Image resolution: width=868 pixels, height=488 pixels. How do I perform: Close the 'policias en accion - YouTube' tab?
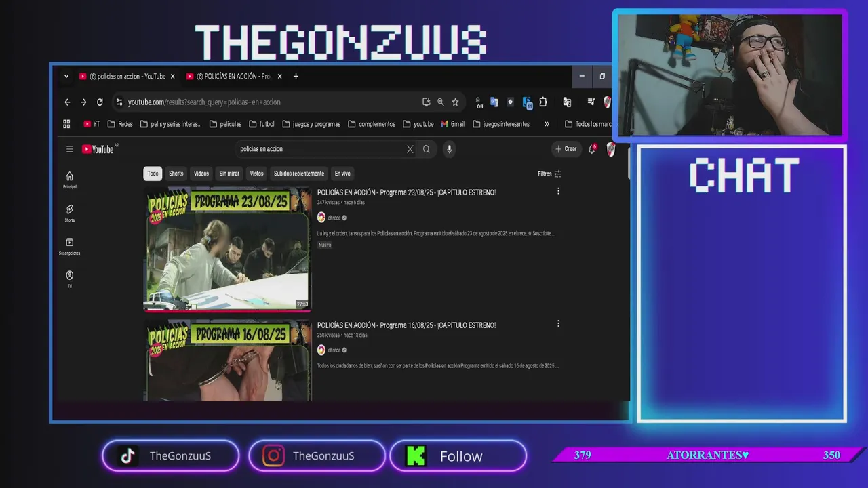[173, 77]
